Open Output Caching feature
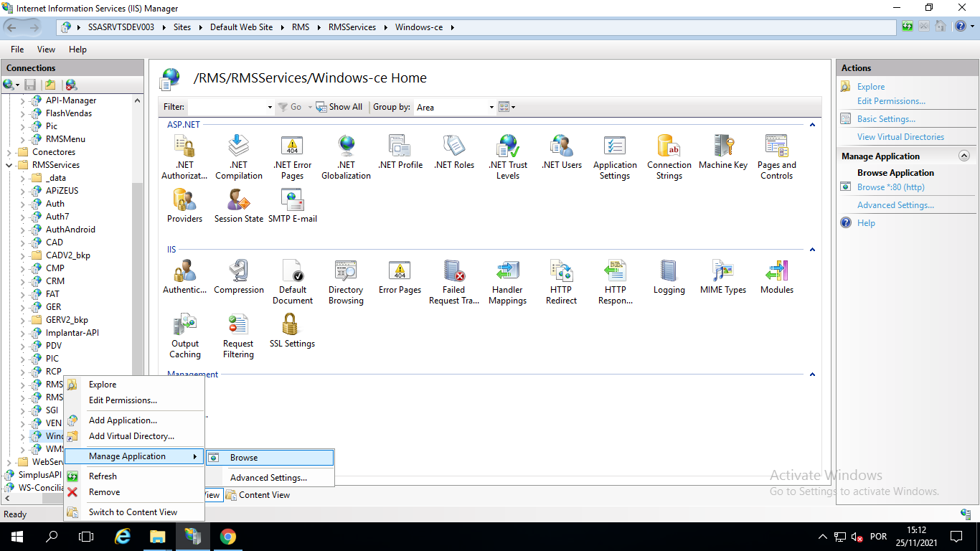 (x=185, y=336)
